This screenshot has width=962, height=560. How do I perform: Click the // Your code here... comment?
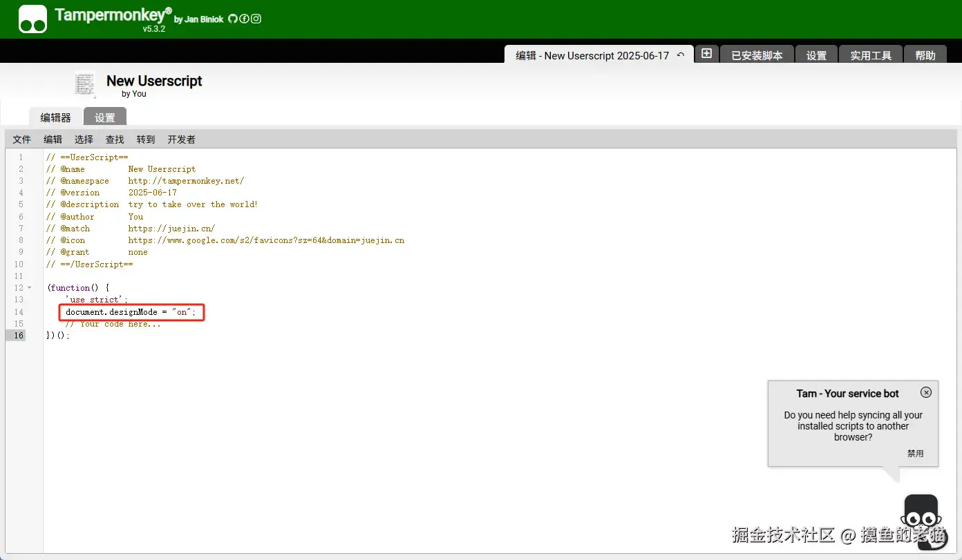[113, 324]
